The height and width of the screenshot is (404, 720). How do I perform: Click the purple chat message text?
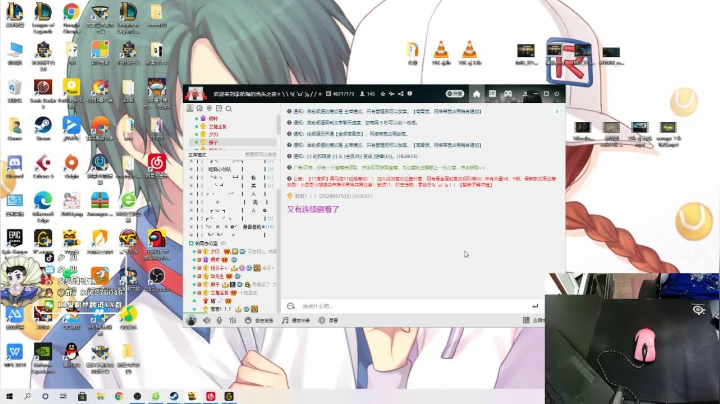click(313, 209)
